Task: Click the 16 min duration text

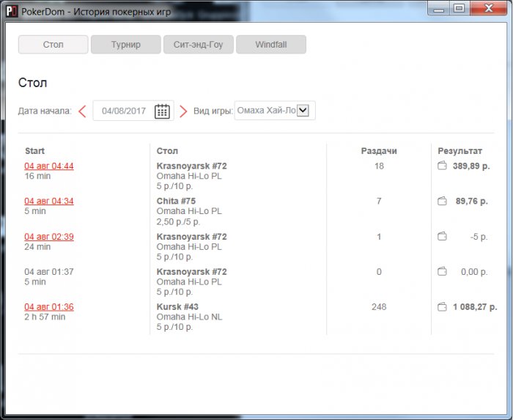Action: click(x=37, y=176)
